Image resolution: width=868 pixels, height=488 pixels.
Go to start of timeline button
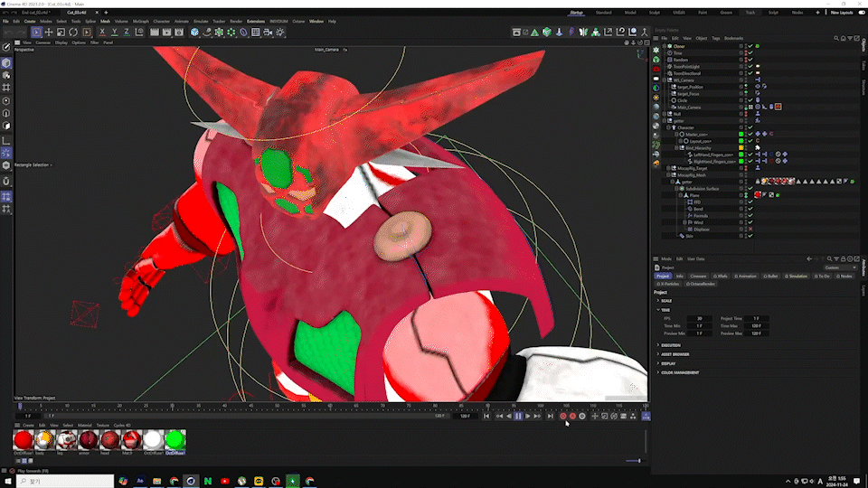click(486, 416)
